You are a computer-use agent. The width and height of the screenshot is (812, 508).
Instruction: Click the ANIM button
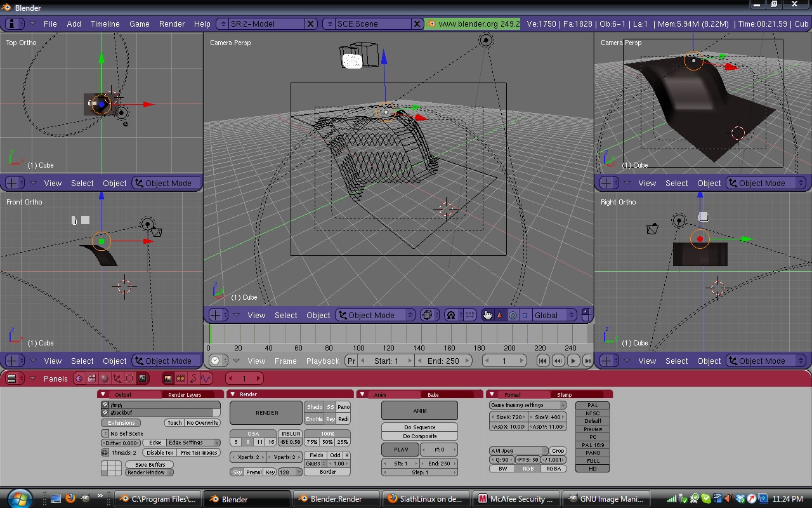(420, 410)
